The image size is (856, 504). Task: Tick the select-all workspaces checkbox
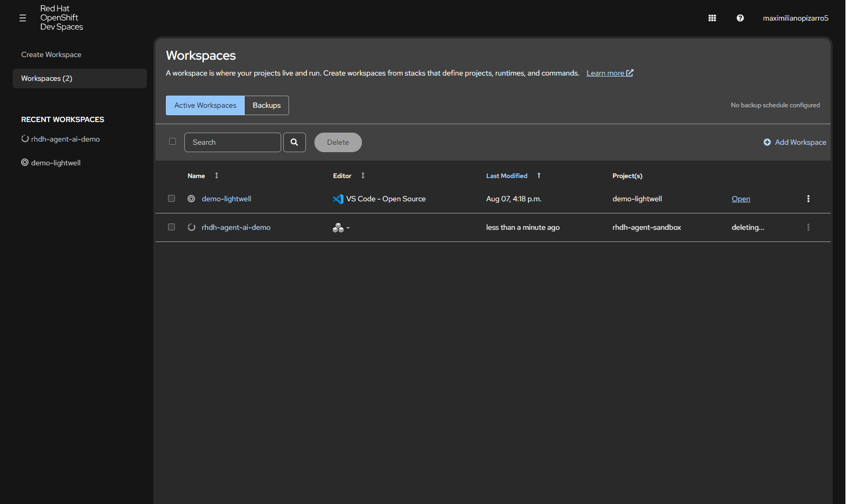pyautogui.click(x=172, y=142)
